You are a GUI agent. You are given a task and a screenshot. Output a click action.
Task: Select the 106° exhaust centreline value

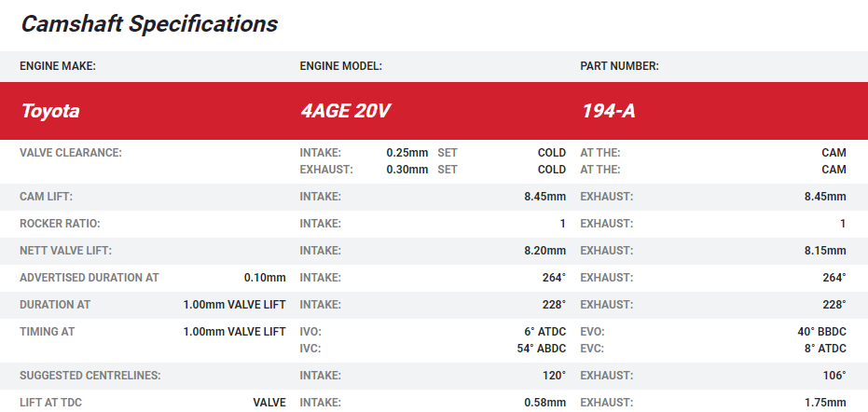pos(834,376)
